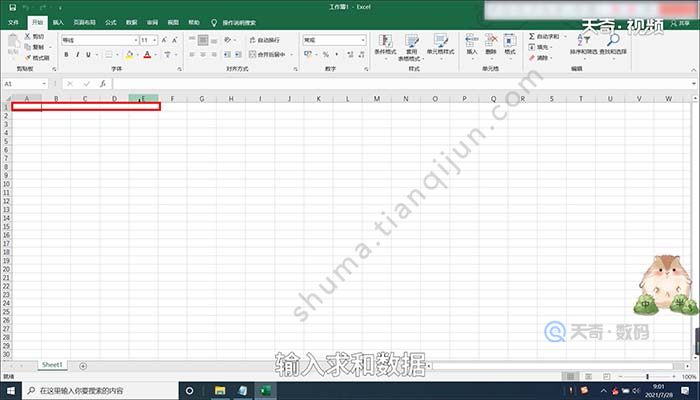Switch to Page Break Preview in status bar
The height and width of the screenshot is (400, 700).
(606, 377)
